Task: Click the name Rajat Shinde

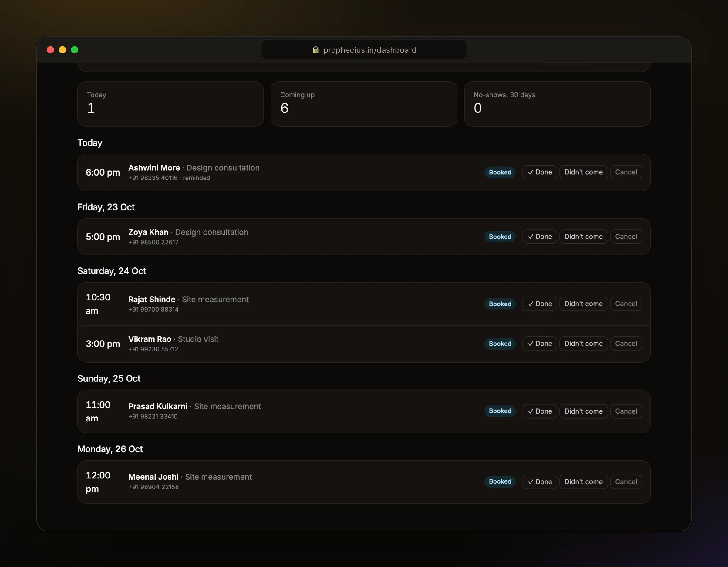Action: click(152, 300)
